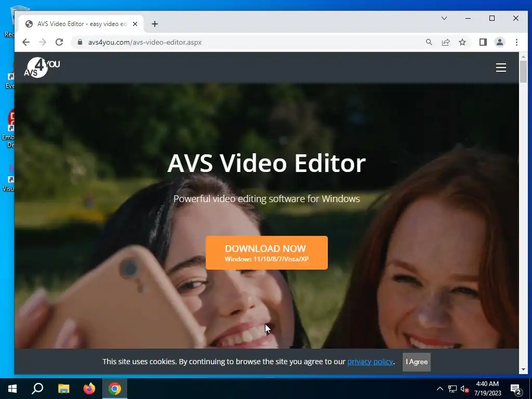The height and width of the screenshot is (399, 532).
Task: Open the Windows Start menu
Action: (12, 389)
